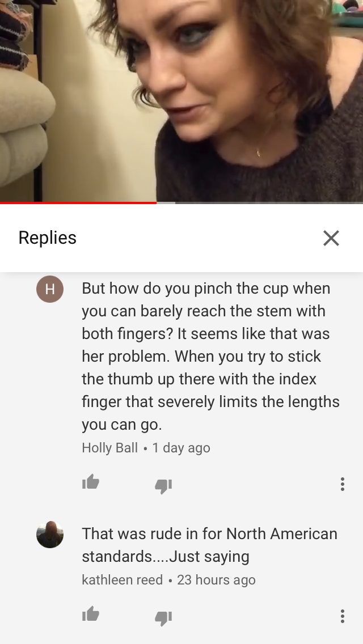
Task: Dislike kathleen reed's reply
Action: tap(163, 618)
